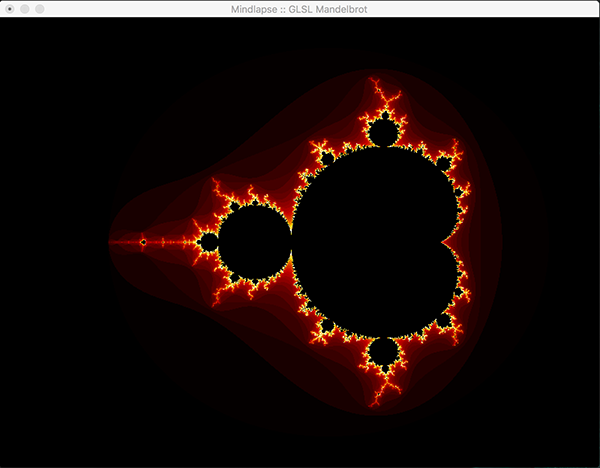Click the small bulb left of the large circle
Image resolution: width=600 pixels, height=468 pixels.
(x=208, y=242)
